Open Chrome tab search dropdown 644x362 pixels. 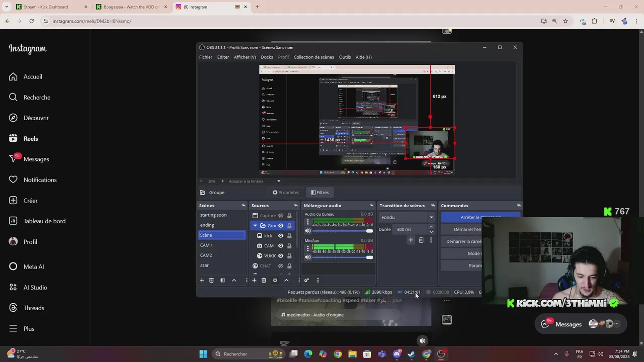[7, 7]
